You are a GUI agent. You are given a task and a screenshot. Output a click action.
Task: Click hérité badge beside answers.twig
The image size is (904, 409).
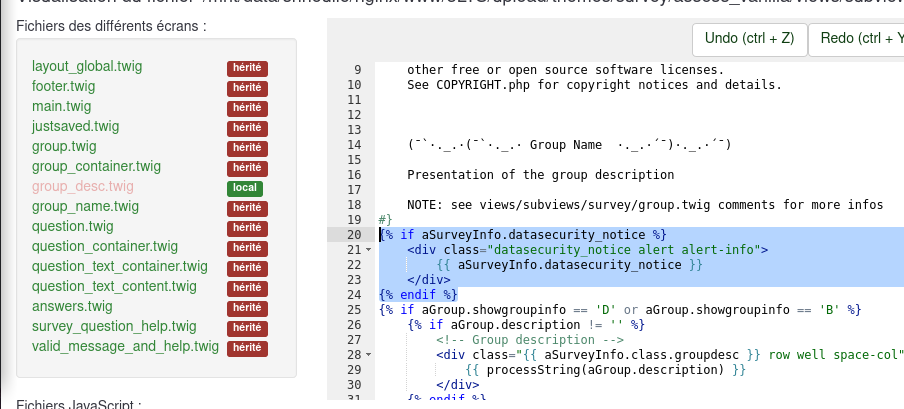point(247,308)
